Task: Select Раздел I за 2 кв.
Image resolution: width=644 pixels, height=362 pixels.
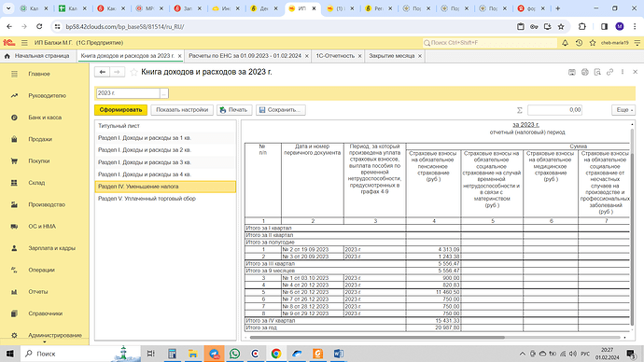Action: (x=165, y=150)
